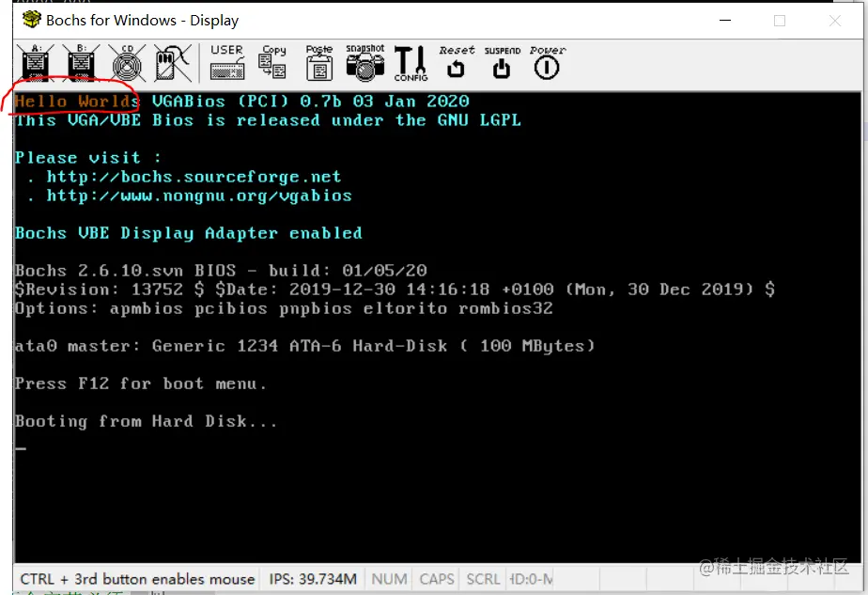Click 'Press F12 for boot menu.' text
The width and height of the screenshot is (868, 595).
(141, 384)
